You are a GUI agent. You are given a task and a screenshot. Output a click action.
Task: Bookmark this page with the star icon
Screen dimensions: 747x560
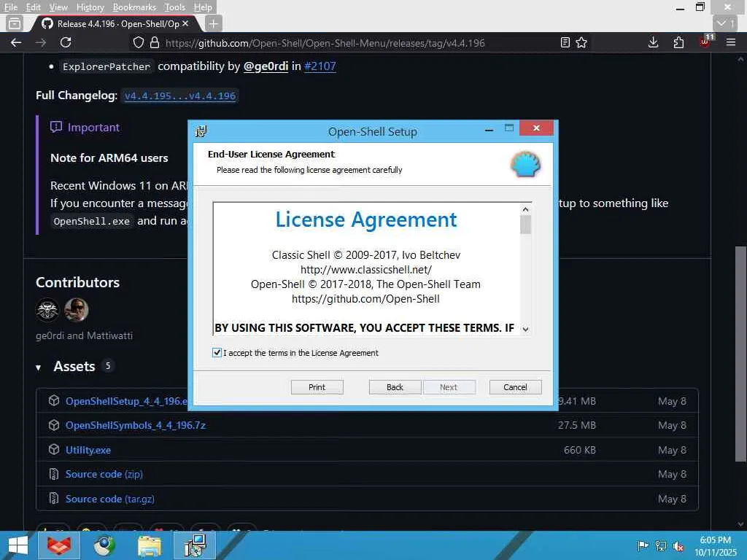tap(581, 43)
